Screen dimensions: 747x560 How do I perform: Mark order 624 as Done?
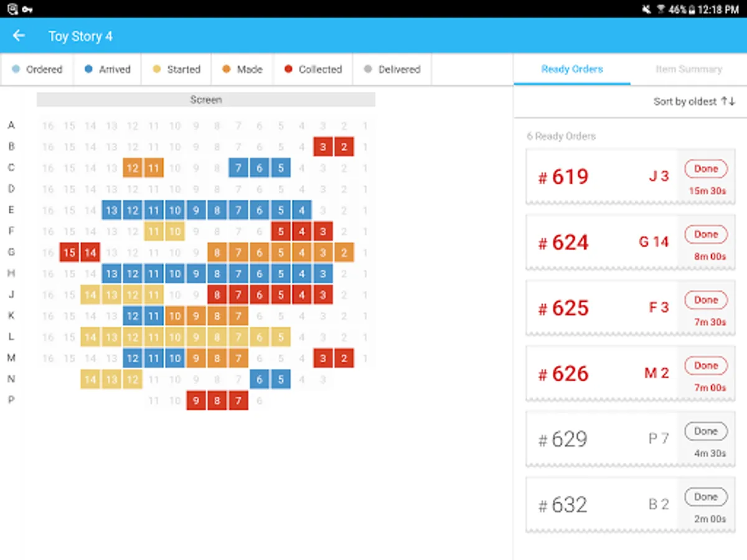tap(706, 235)
